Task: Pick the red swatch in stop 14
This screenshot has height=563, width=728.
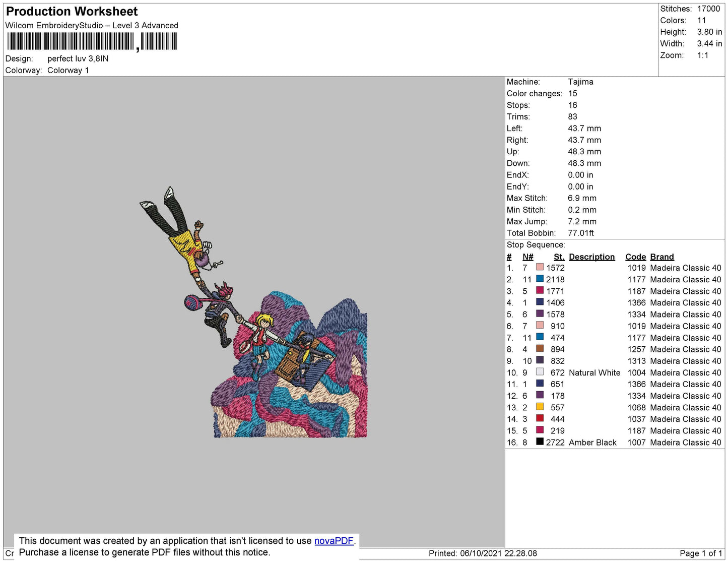Action: pos(540,418)
